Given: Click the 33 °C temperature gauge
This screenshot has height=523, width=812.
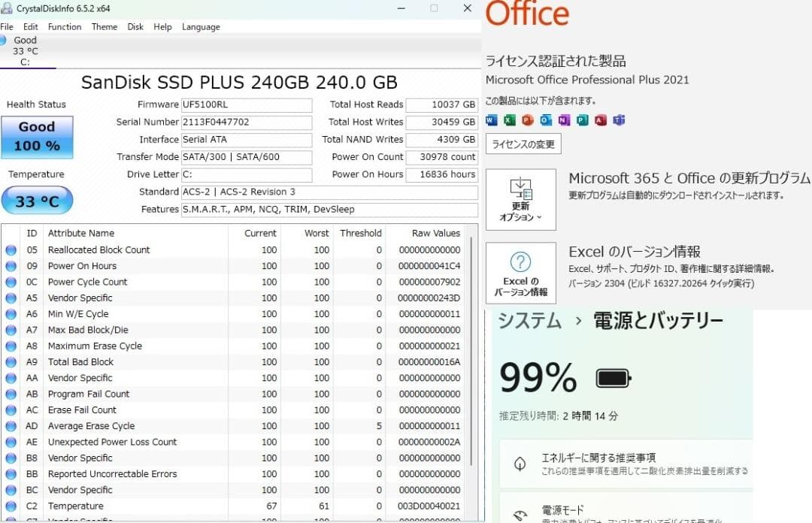Looking at the screenshot, I should point(38,201).
